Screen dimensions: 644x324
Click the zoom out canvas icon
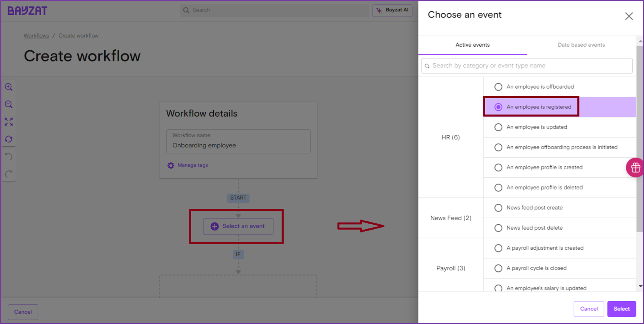coord(9,105)
